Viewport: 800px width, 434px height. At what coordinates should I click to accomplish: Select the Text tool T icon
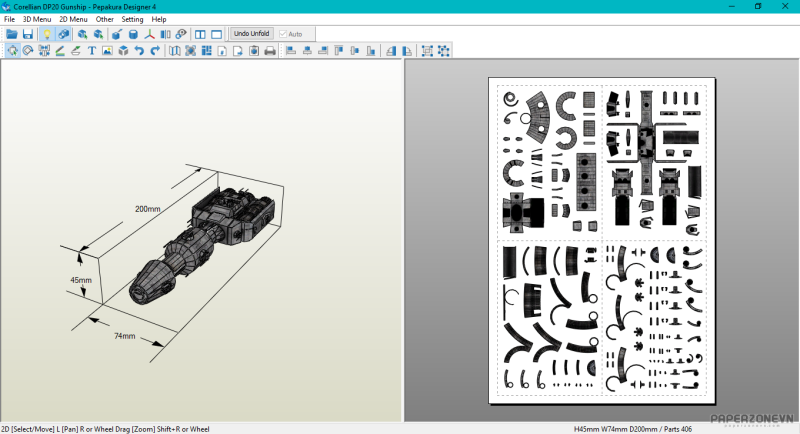pos(92,51)
